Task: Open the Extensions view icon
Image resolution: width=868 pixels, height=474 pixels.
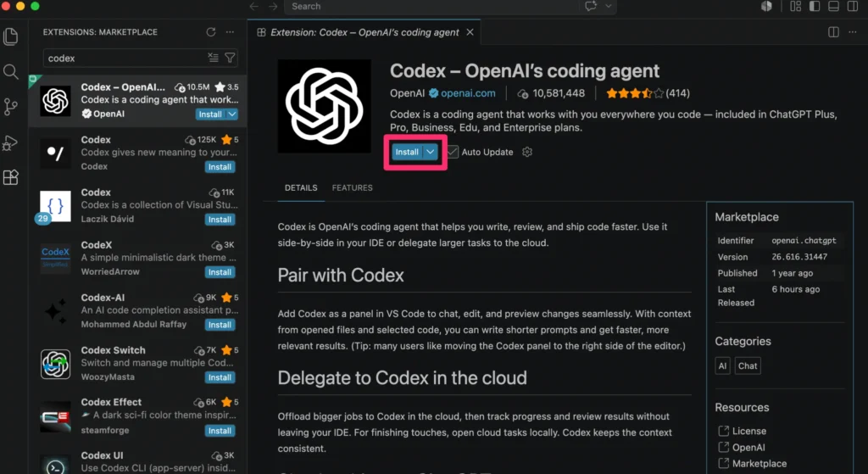Action: point(10,177)
